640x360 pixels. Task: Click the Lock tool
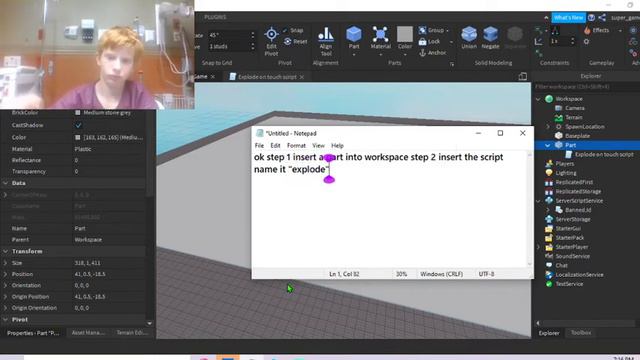429,42
